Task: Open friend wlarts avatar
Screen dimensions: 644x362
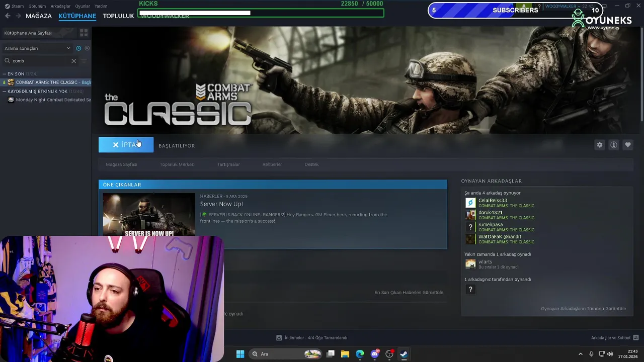Action: pyautogui.click(x=470, y=264)
